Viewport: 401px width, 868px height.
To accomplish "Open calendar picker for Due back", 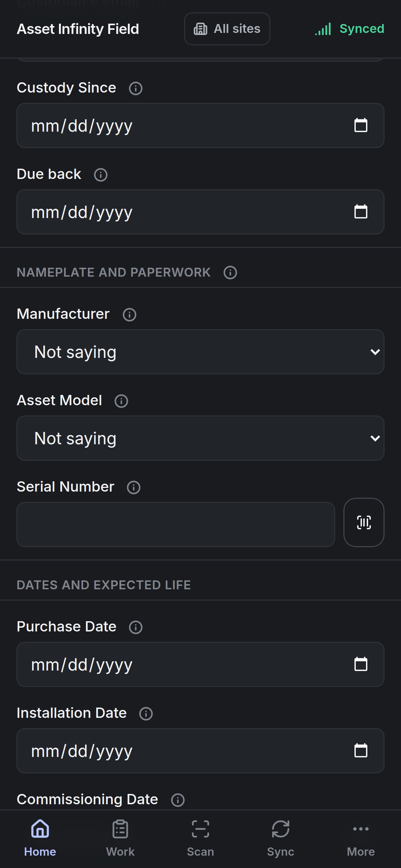I will click(x=361, y=212).
